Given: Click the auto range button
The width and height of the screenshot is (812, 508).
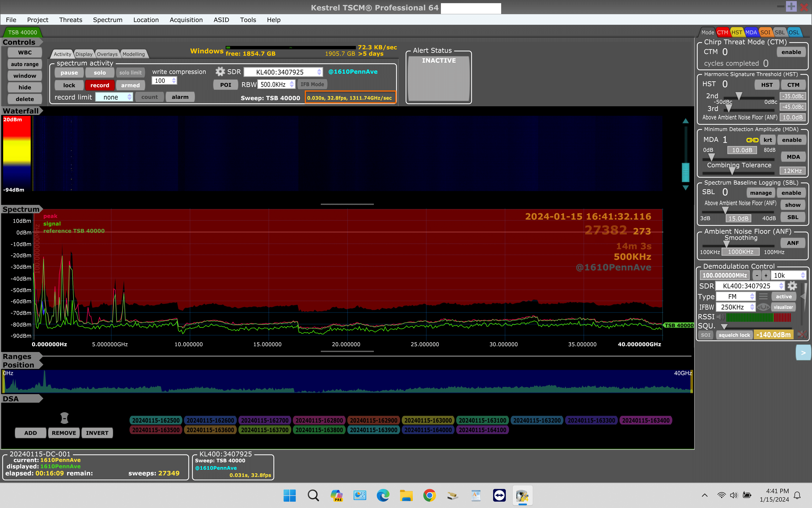Looking at the screenshot, I should pyautogui.click(x=25, y=64).
